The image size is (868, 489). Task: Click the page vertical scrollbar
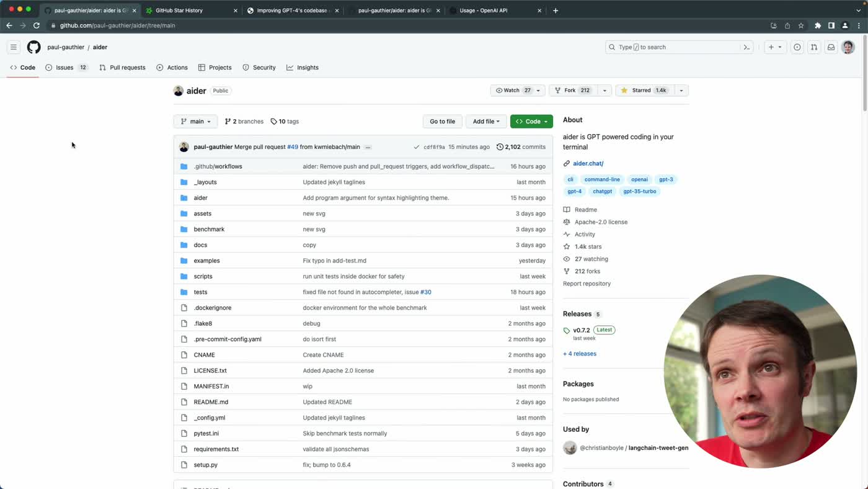click(865, 74)
